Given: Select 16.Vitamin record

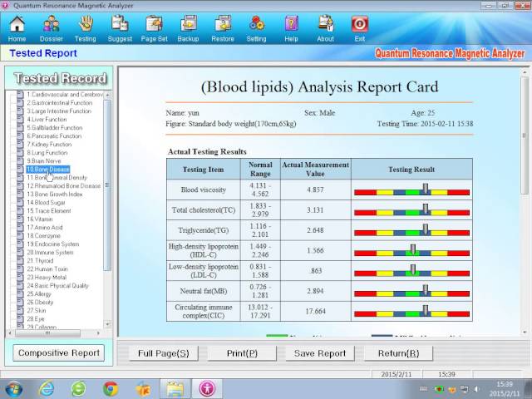Looking at the screenshot, I should (40, 219).
